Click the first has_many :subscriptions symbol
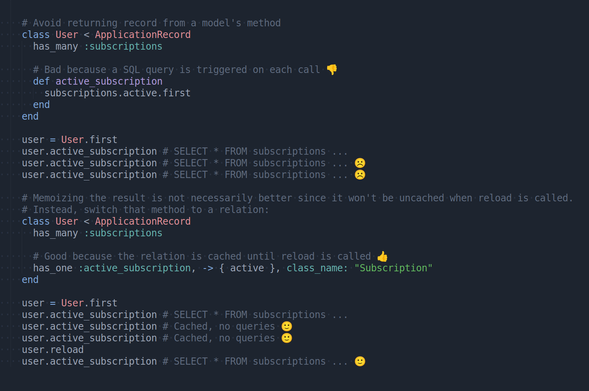 pos(123,46)
